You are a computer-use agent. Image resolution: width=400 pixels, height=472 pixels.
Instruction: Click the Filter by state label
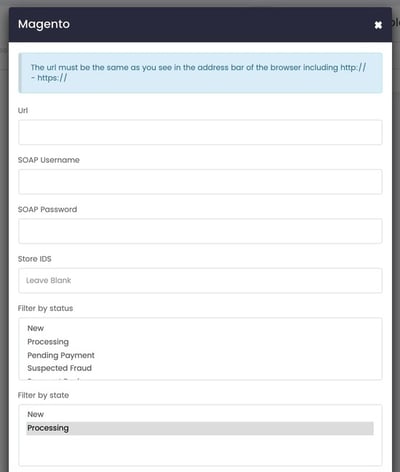pyautogui.click(x=43, y=395)
